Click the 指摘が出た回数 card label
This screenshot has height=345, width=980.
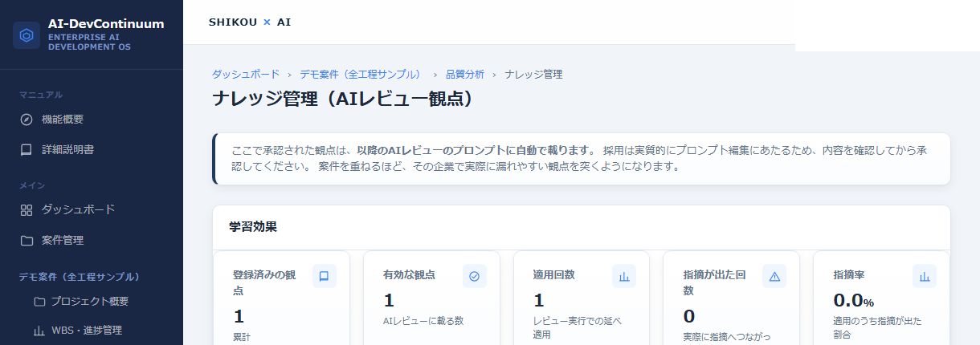(715, 282)
